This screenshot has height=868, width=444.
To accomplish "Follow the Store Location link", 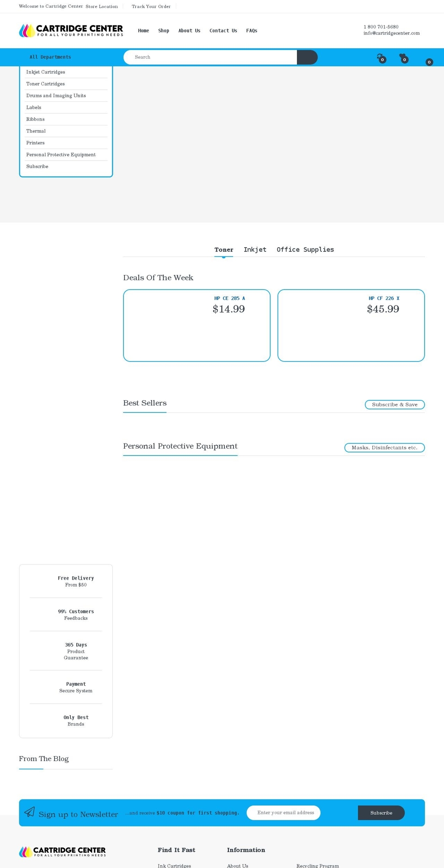I will click(102, 6).
